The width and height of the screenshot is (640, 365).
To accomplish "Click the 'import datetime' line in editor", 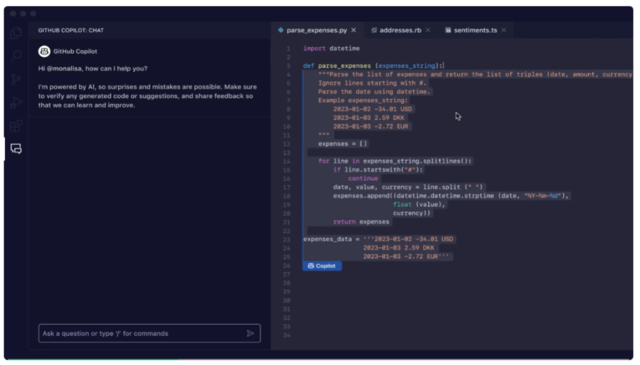I will pos(331,49).
